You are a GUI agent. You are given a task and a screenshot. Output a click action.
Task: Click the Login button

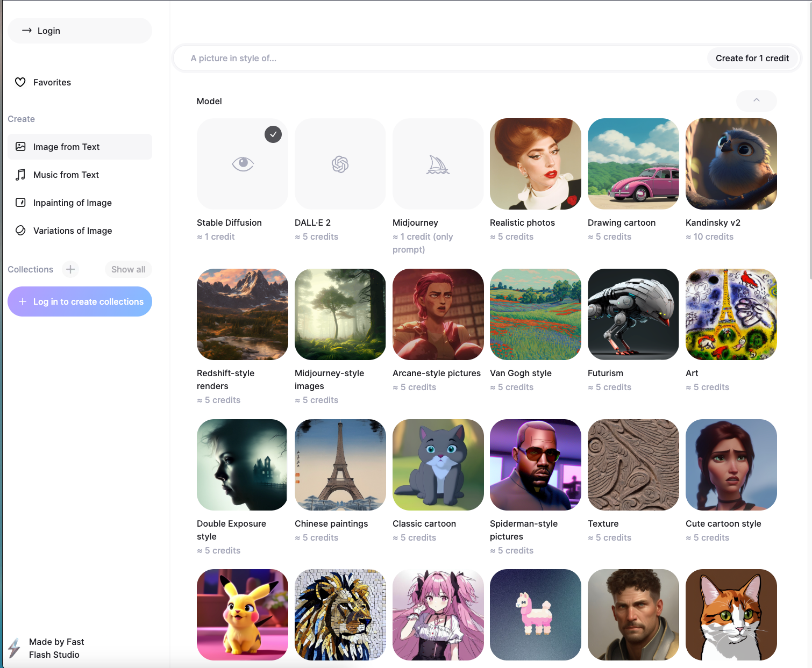coord(80,31)
